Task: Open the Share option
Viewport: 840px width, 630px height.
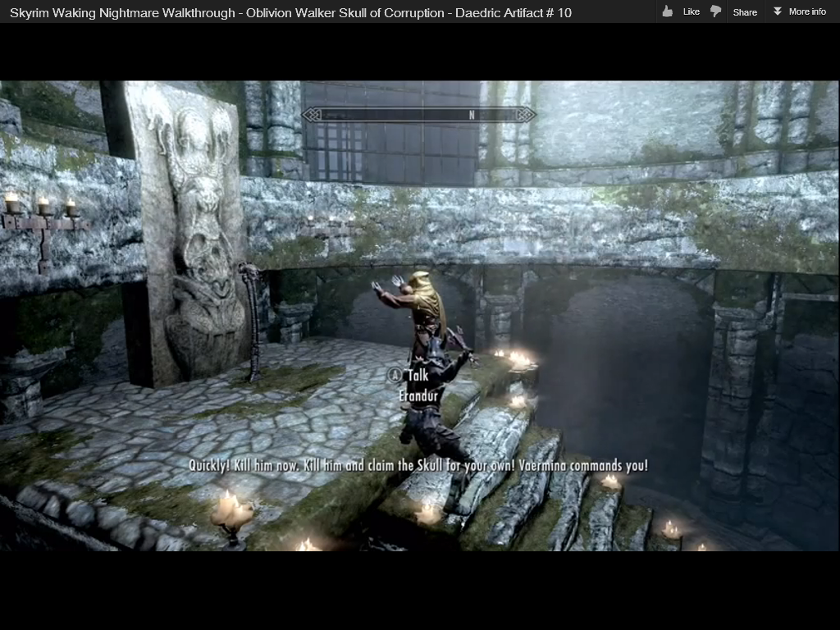Action: [745, 11]
